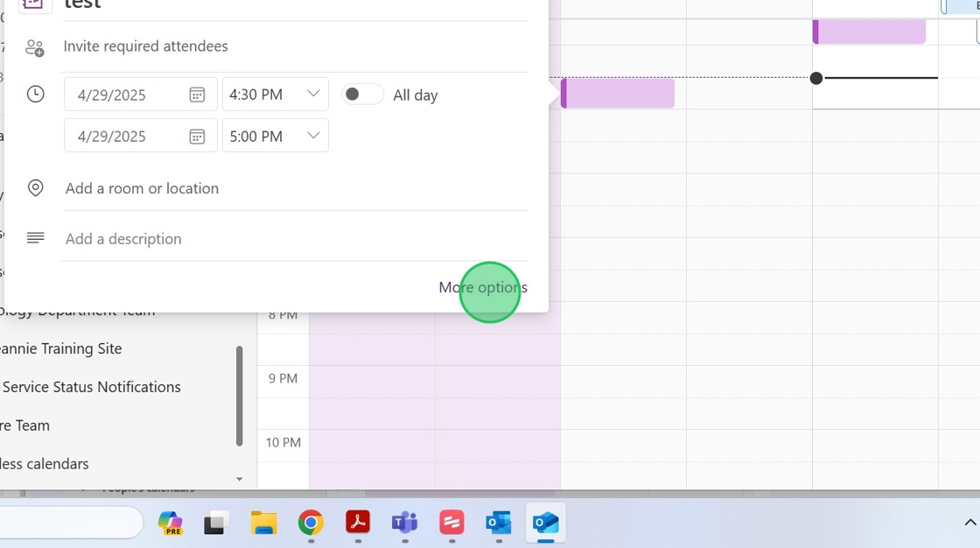Select the purple 4:30 PM event block
Image resolution: width=980 pixels, height=548 pixels.
point(618,93)
